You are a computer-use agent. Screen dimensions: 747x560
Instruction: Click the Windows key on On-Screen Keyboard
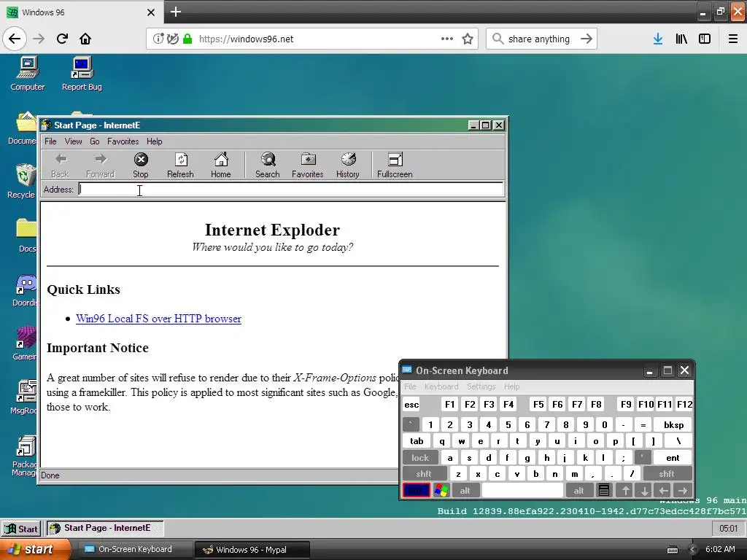point(441,491)
